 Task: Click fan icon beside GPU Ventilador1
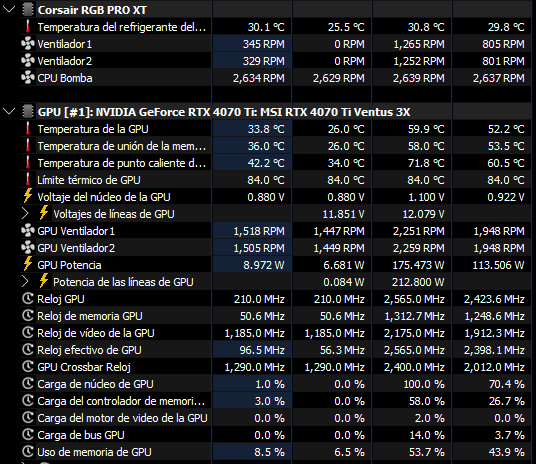pos(28,230)
